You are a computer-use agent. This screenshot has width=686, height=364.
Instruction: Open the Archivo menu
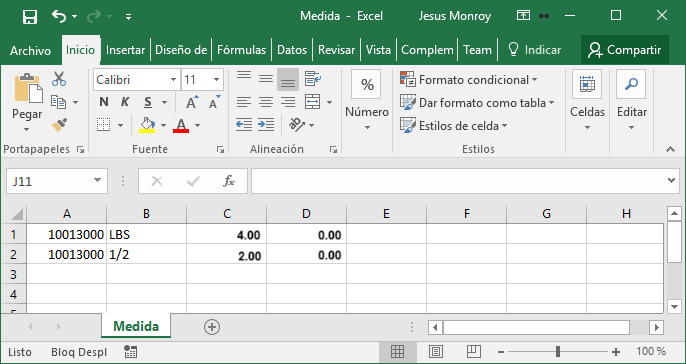[x=30, y=50]
